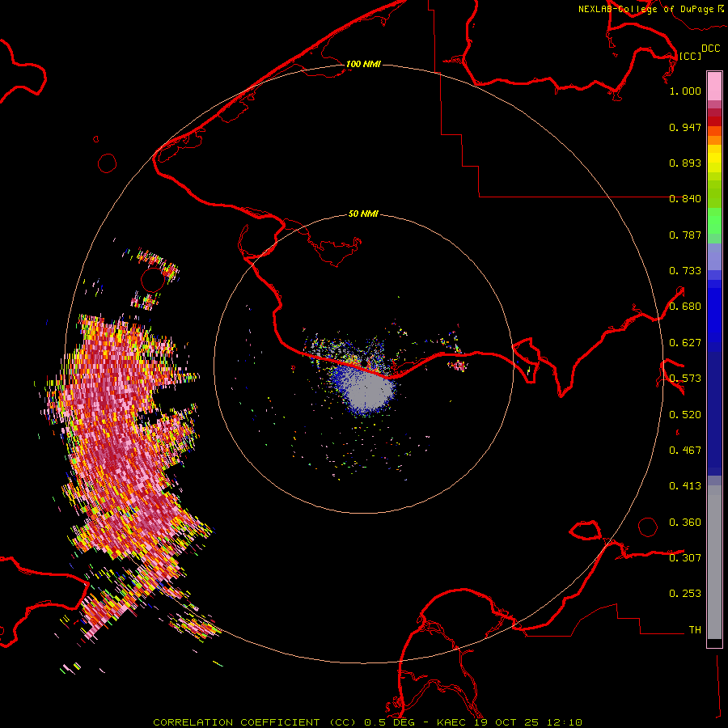Click the TH threshold label

click(x=695, y=630)
